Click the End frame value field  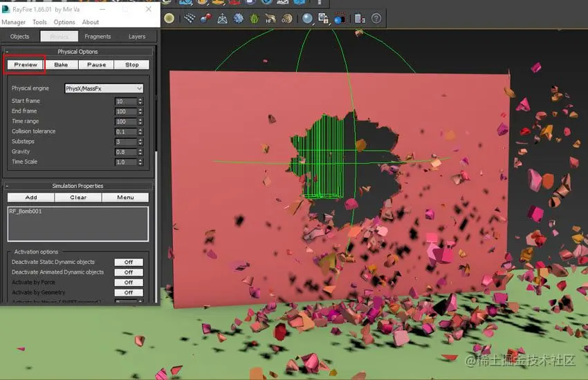(126, 111)
